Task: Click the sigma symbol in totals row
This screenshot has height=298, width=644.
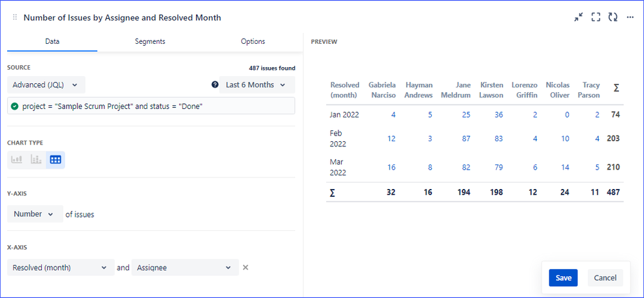Action: click(332, 192)
